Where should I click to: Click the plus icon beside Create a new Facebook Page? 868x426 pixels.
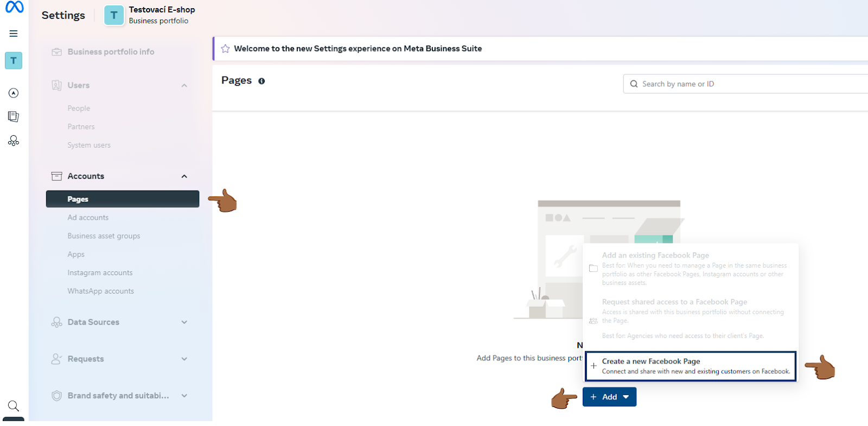coord(593,366)
